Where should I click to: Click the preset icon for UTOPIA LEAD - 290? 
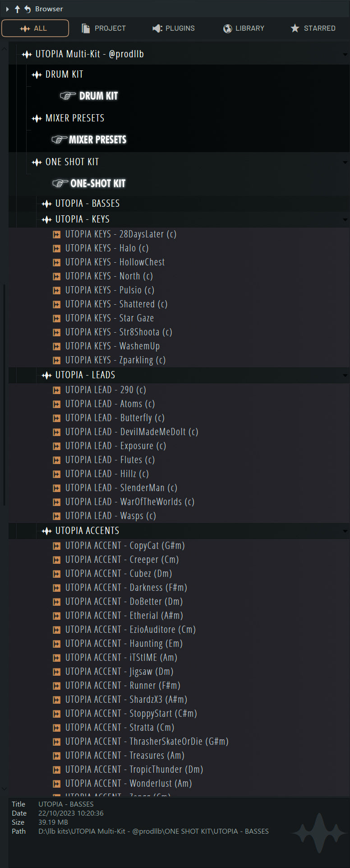click(57, 390)
